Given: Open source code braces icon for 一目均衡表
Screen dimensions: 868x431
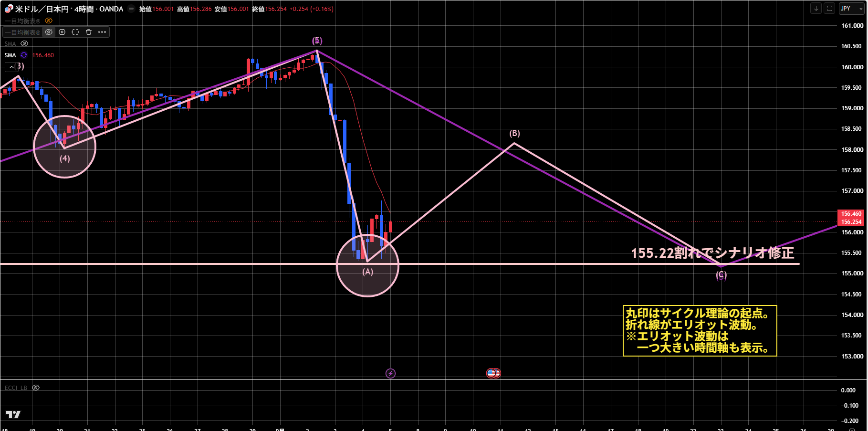Looking at the screenshot, I should coord(75,32).
